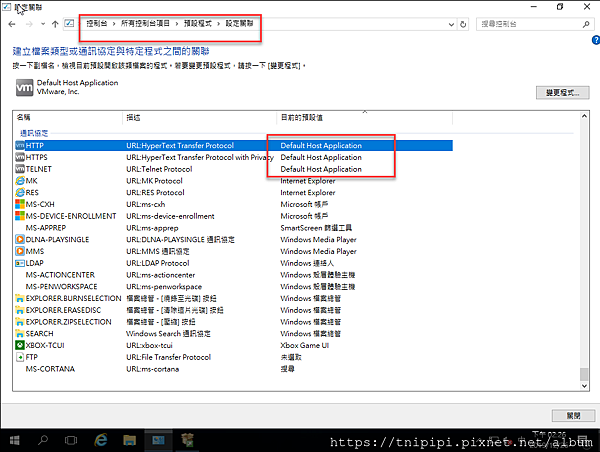Click the VMware icon beside TELNET row
Image resolution: width=600 pixels, height=452 pixels.
pyautogui.click(x=20, y=169)
